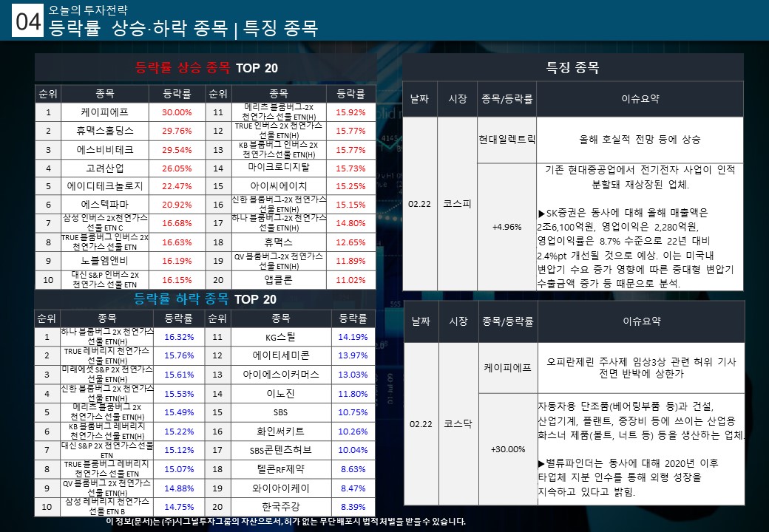Viewport: 769px width, 532px height.
Task: Click the 29.54% percentage cell
Action: pyautogui.click(x=177, y=150)
